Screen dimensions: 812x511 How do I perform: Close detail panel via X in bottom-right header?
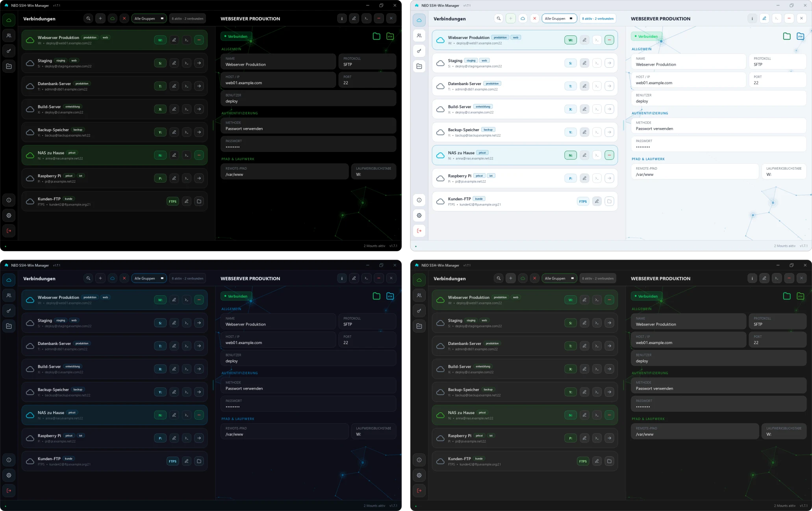click(x=801, y=278)
